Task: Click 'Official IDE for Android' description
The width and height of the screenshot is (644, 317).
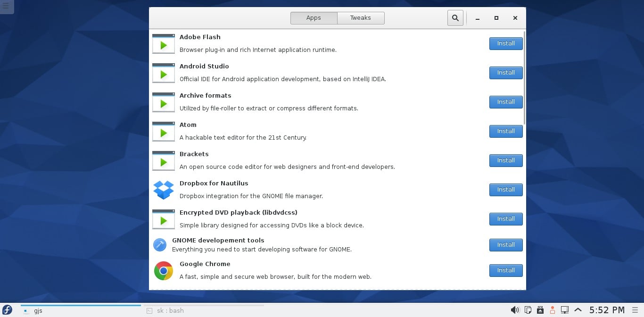Action: pyautogui.click(x=283, y=79)
